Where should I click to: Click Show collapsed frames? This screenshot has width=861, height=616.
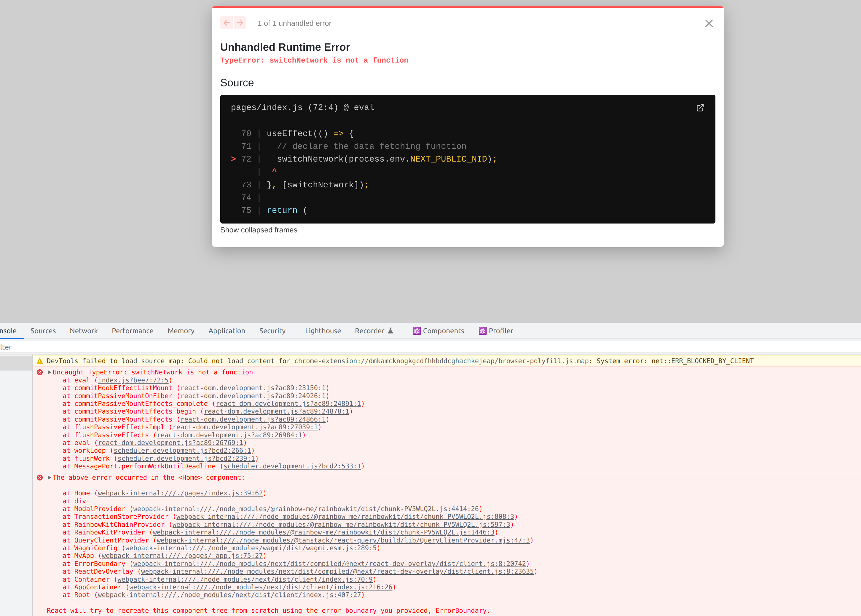point(259,230)
